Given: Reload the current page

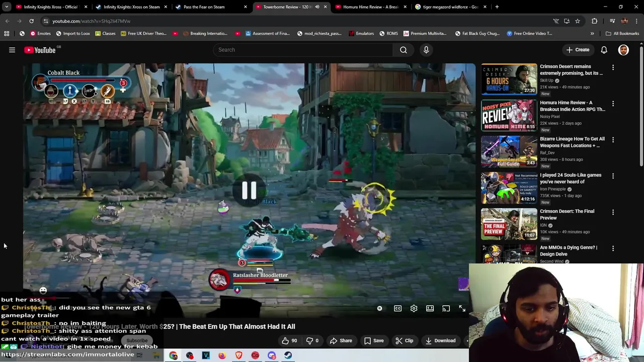Looking at the screenshot, I should click(x=31, y=21).
